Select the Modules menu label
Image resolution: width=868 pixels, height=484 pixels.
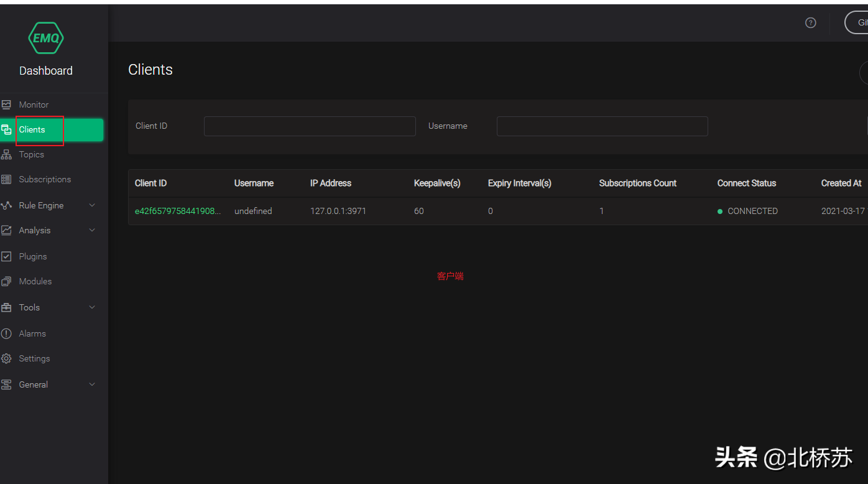(x=35, y=281)
